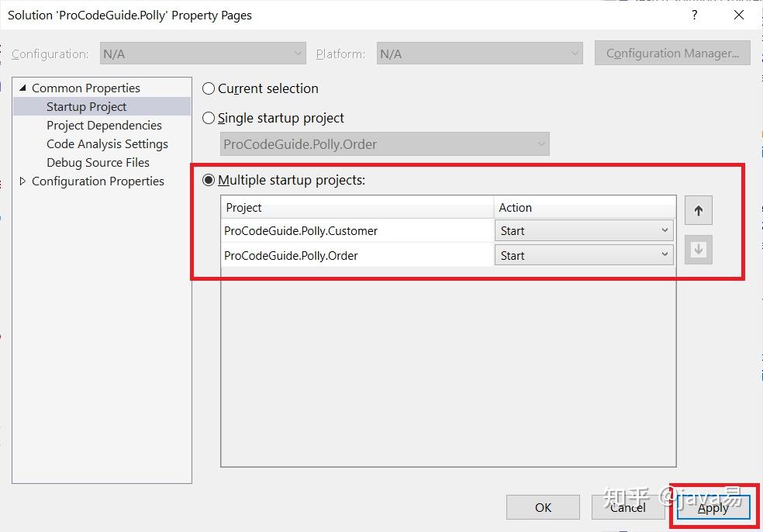Select Current selection radio button
Viewport: 763px width, 532px height.
pyautogui.click(x=209, y=88)
